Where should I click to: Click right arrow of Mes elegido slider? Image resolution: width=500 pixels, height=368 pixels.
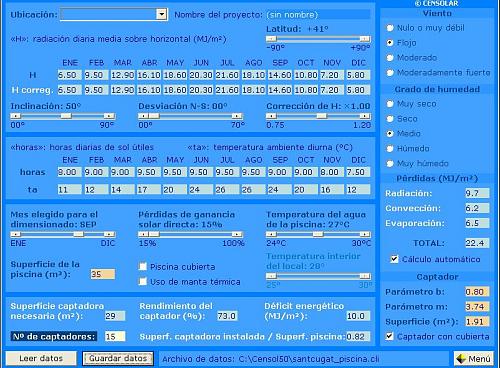(109, 234)
